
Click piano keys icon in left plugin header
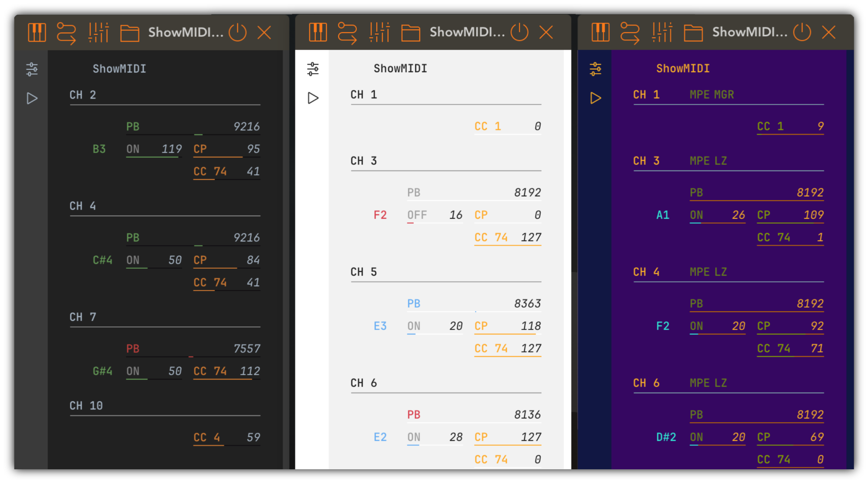37,33
